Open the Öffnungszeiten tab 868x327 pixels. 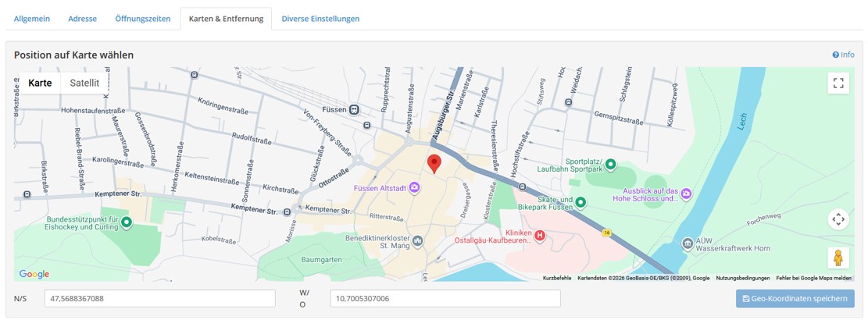pos(143,19)
